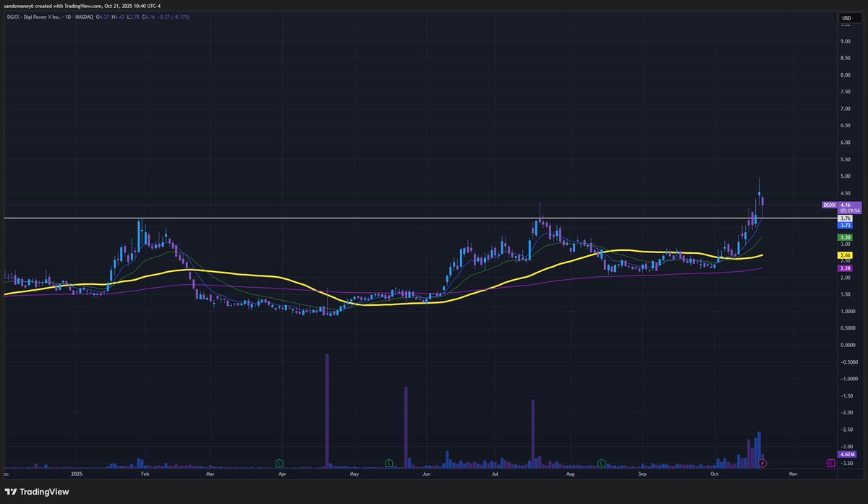Click the 4.62M volume readout on the price axis

(x=846, y=454)
